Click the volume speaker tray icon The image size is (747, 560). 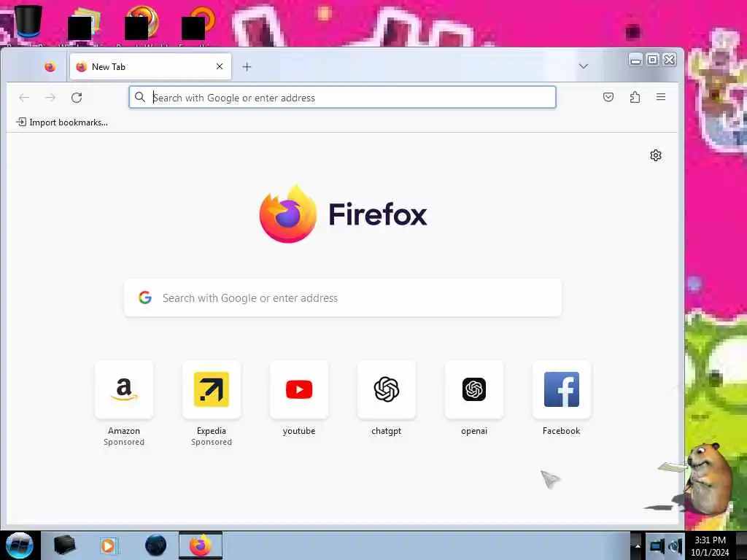[x=676, y=546]
